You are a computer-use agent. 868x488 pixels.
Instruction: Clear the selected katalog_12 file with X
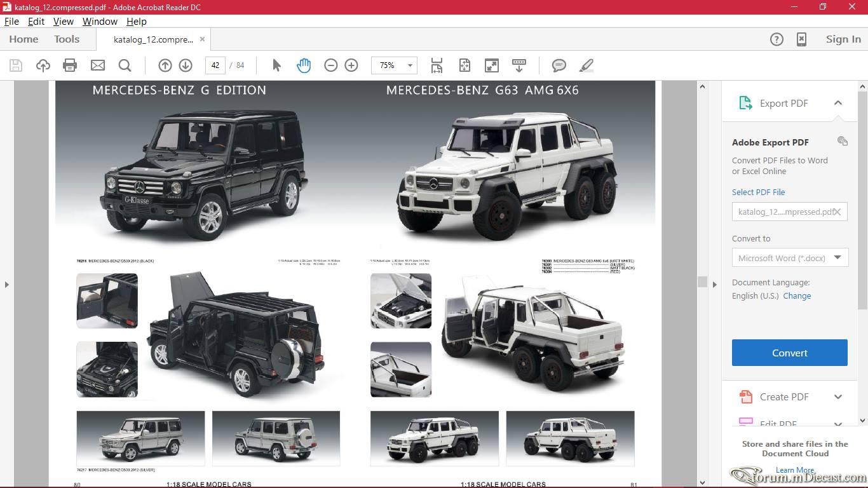pos(837,212)
